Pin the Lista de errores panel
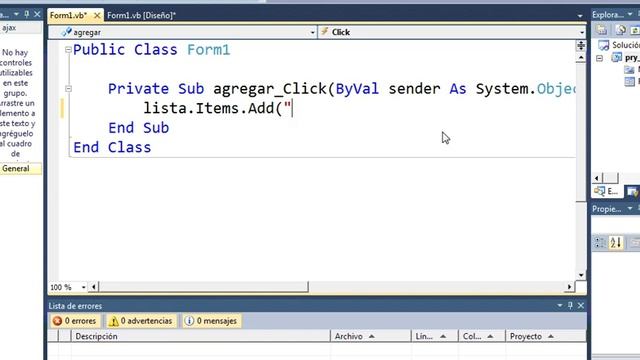 click(x=570, y=306)
